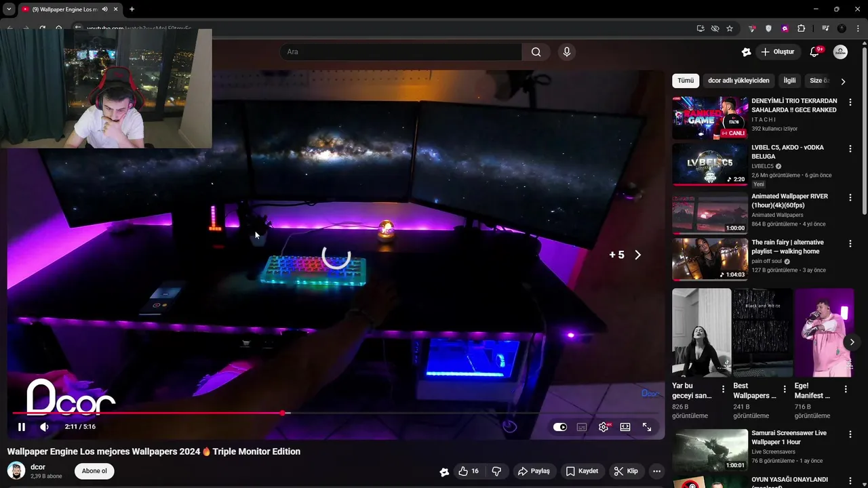Open the Extensions puzzle icon

tap(801, 28)
